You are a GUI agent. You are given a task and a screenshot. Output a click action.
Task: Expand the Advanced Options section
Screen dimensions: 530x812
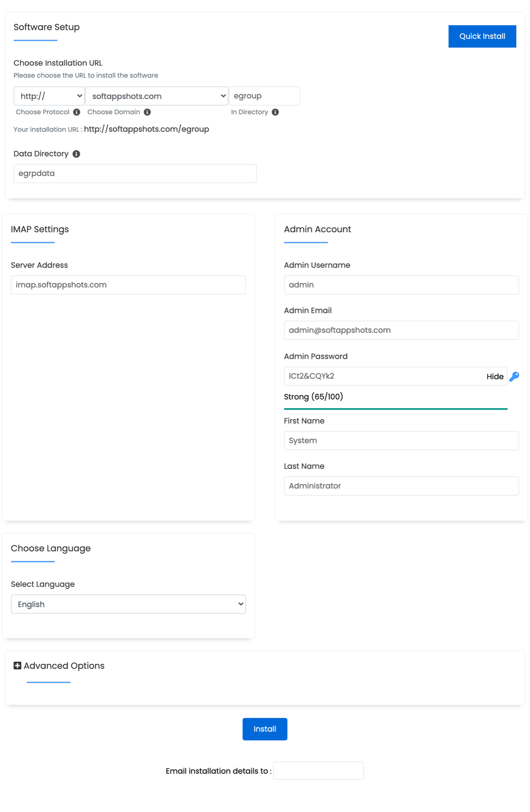pyautogui.click(x=64, y=665)
